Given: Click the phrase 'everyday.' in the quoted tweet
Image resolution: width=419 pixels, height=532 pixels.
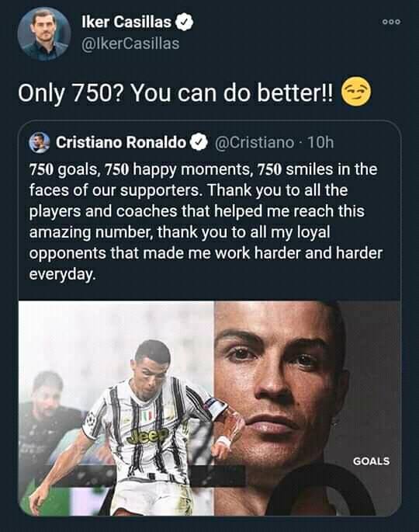Looking at the screenshot, I should coord(62,274).
